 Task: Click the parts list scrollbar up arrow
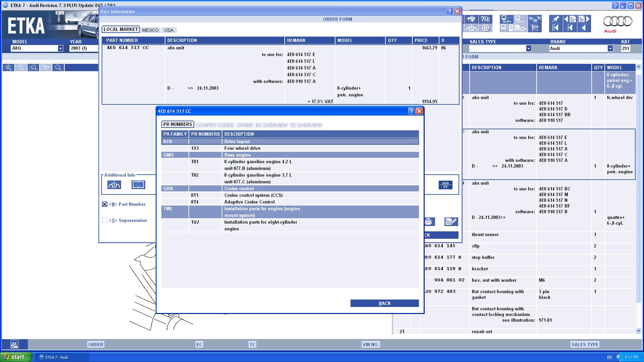(638, 66)
